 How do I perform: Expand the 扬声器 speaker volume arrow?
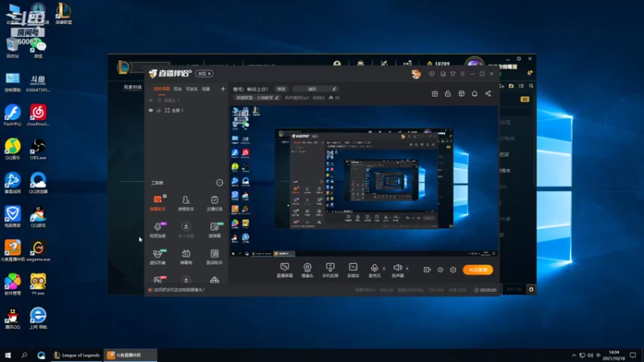tap(406, 267)
